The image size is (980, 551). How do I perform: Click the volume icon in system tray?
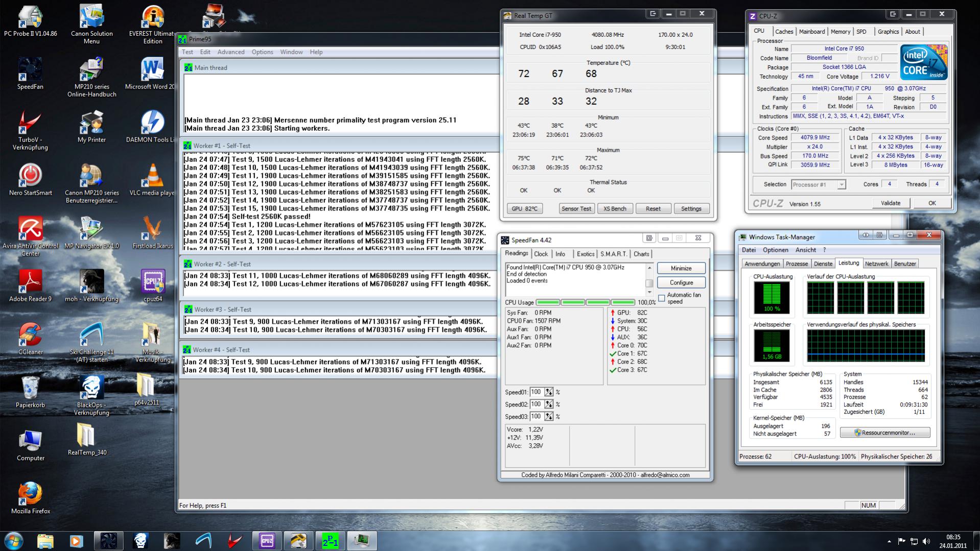click(926, 541)
